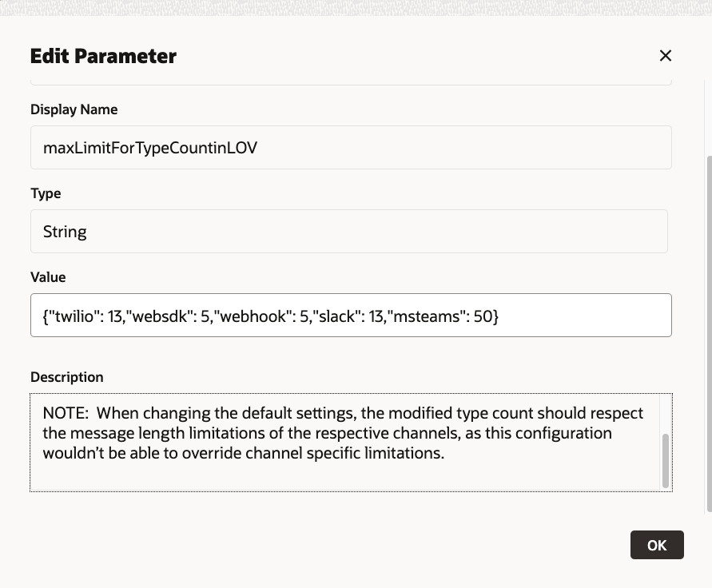Click the Description label text

(x=66, y=377)
